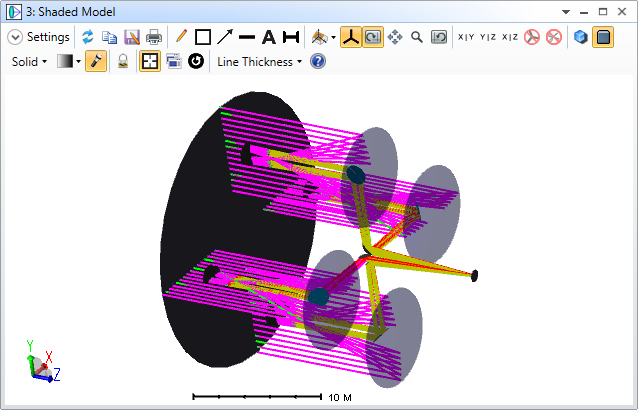Click the large black elliptical aperture
This screenshot has height=410, width=638.
tap(238, 230)
